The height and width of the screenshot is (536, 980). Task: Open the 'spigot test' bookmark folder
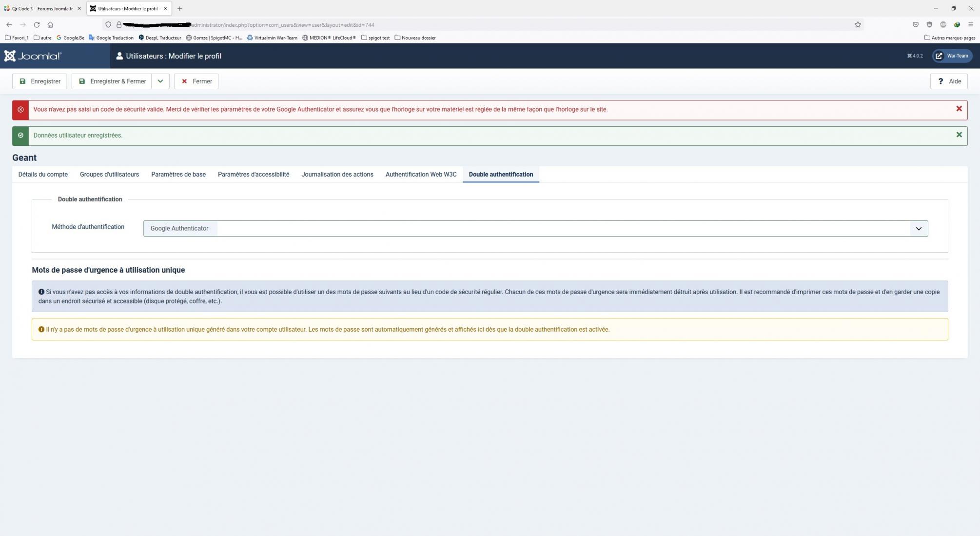tap(375, 38)
